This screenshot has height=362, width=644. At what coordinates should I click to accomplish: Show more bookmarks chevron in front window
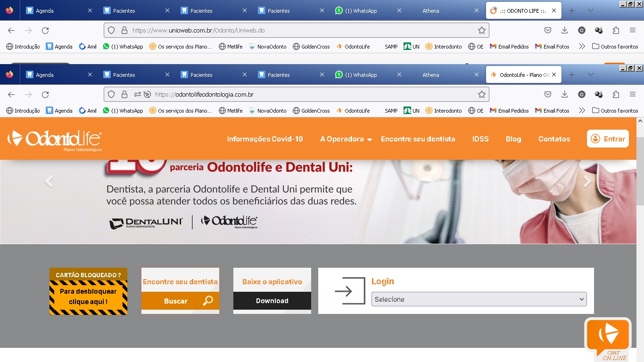pyautogui.click(x=582, y=111)
